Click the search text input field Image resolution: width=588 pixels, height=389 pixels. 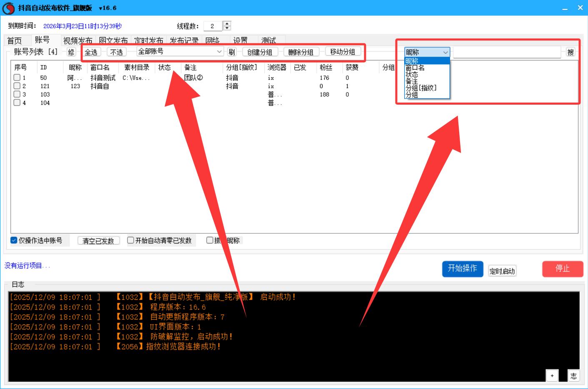(506, 52)
